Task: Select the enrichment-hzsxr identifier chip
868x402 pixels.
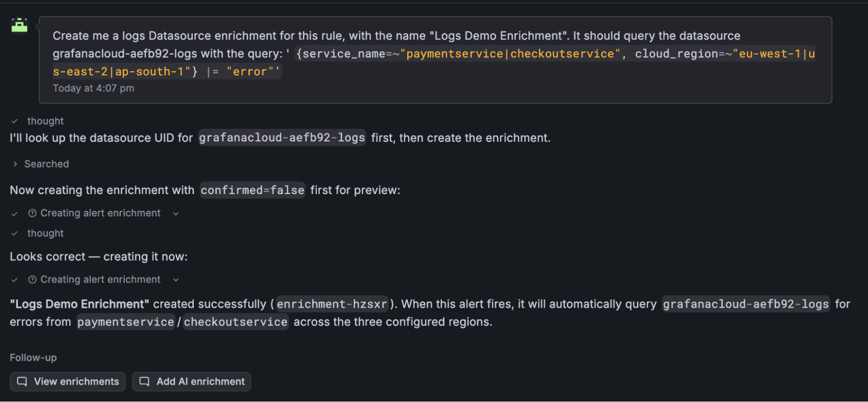Action: [x=332, y=304]
